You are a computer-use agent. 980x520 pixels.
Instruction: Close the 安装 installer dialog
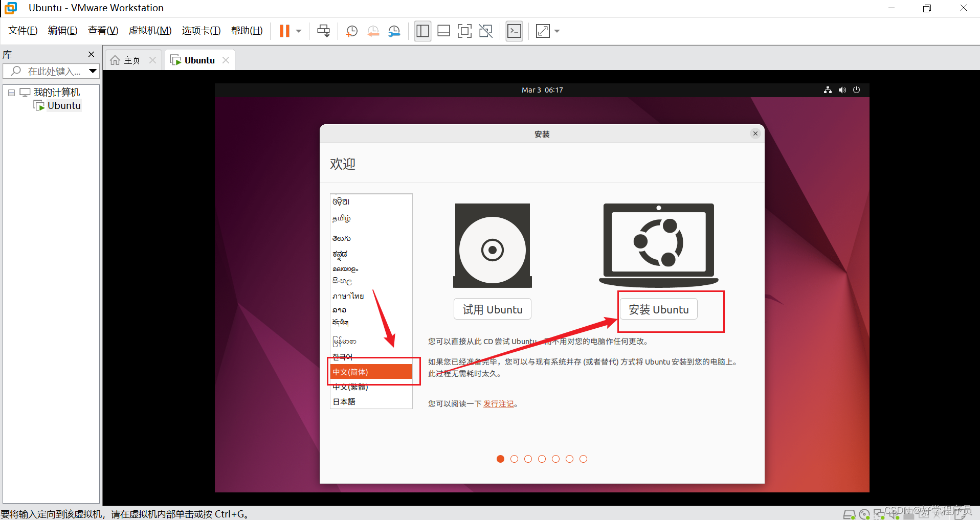pos(755,133)
